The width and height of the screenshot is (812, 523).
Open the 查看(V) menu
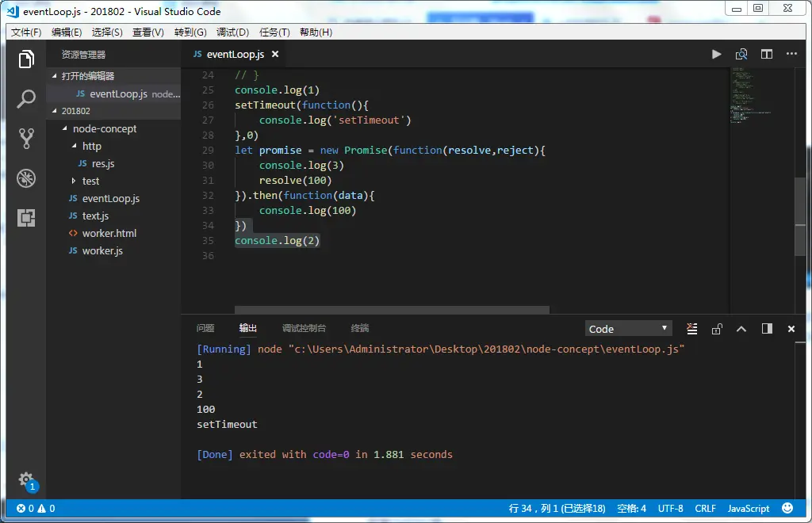pyautogui.click(x=148, y=32)
